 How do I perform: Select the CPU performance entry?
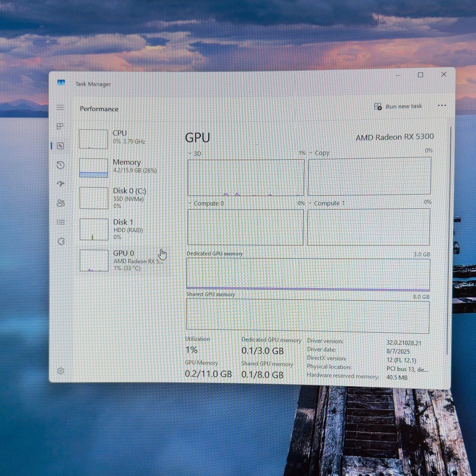coord(121,139)
